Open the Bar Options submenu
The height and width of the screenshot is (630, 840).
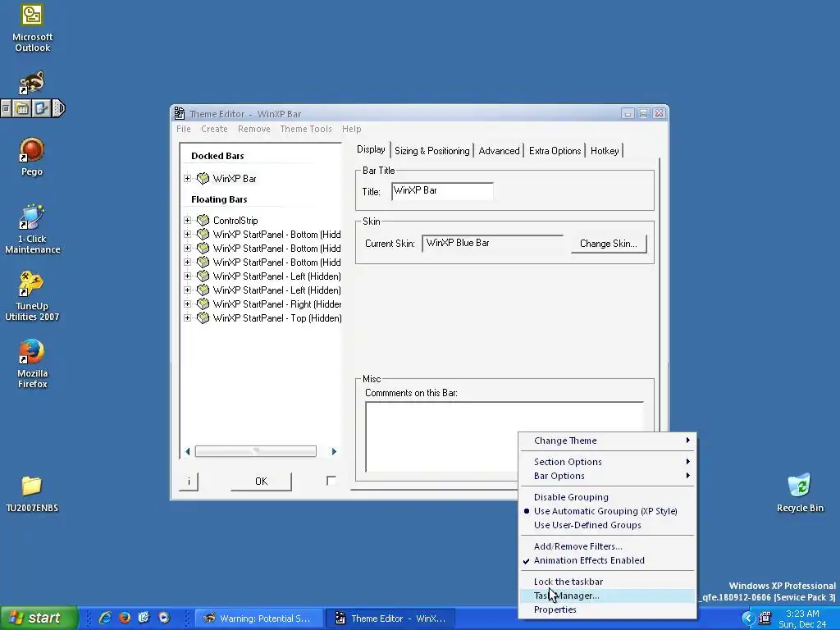[608, 476]
